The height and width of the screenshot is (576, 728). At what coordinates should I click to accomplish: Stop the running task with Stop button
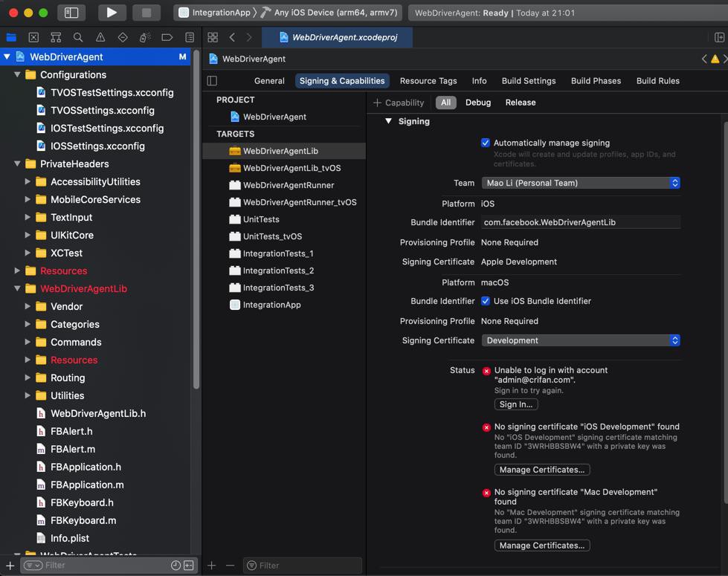146,13
